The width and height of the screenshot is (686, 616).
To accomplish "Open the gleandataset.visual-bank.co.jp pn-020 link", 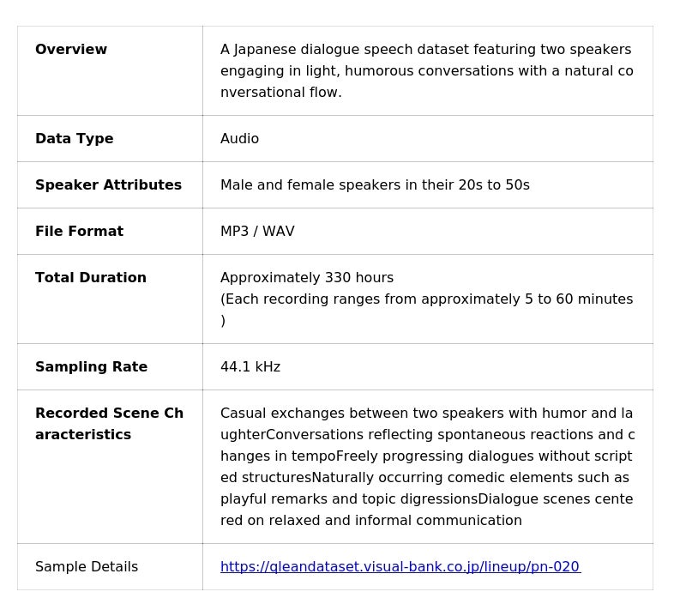I will 400,567.
